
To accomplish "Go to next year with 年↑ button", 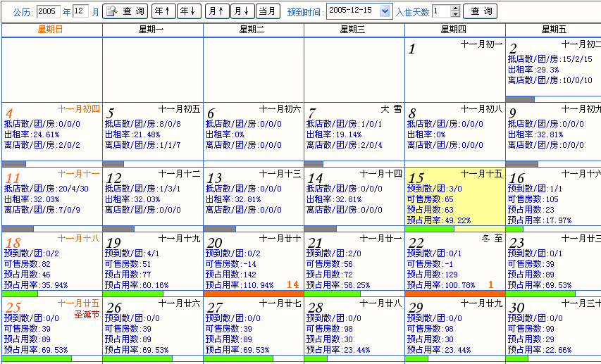I will [x=163, y=11].
